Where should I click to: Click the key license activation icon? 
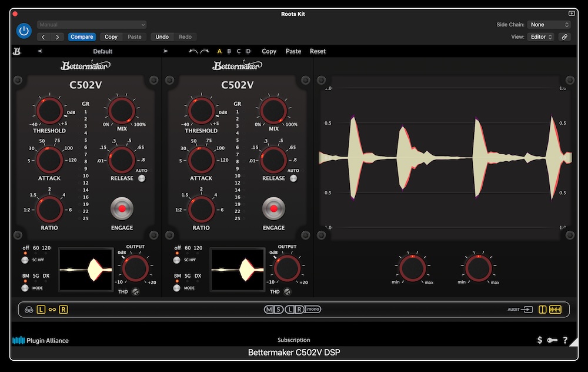pos(552,340)
